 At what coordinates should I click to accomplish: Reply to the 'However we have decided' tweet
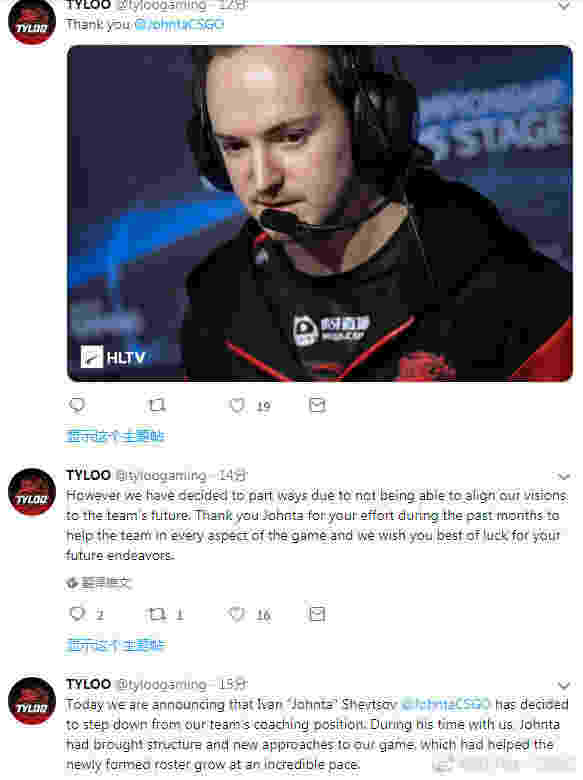point(77,613)
